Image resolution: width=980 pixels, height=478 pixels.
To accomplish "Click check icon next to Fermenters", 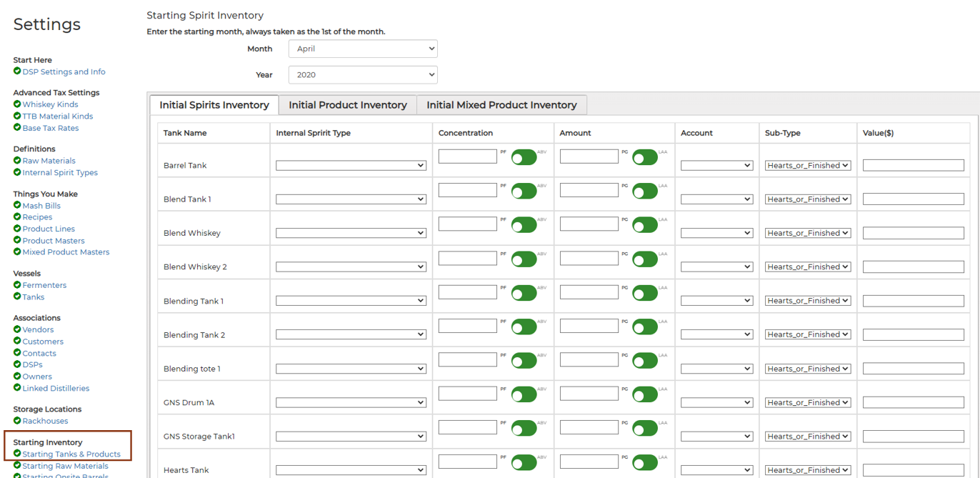I will [17, 285].
